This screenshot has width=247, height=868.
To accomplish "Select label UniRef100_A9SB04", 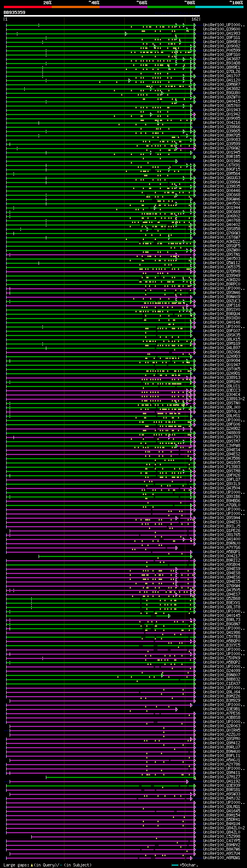I will coord(222,565).
